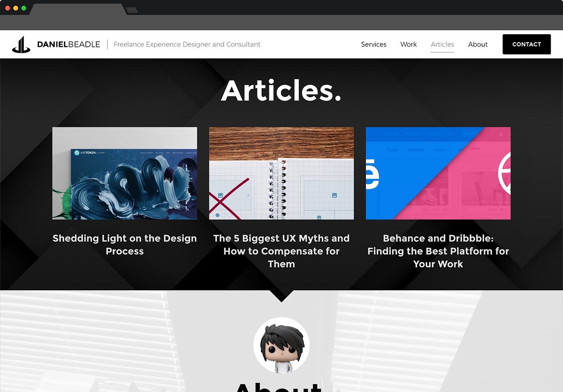Screen dimensions: 563x392
Task: Go to the Work page
Action: (408, 45)
